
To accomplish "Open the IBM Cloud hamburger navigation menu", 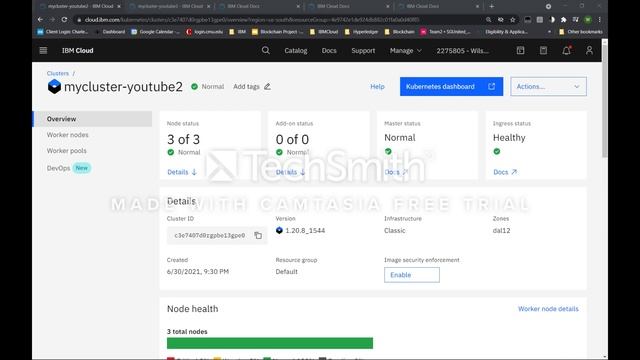I will pyautogui.click(x=43, y=51).
